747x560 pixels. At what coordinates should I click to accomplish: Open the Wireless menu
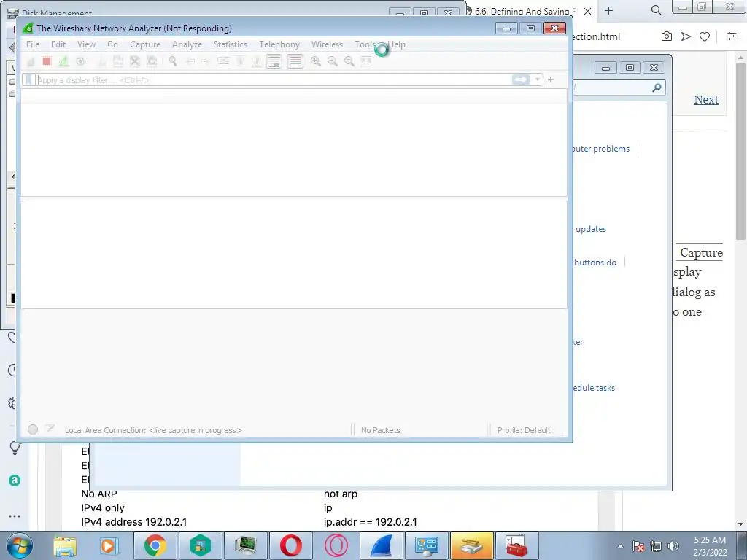click(x=327, y=44)
